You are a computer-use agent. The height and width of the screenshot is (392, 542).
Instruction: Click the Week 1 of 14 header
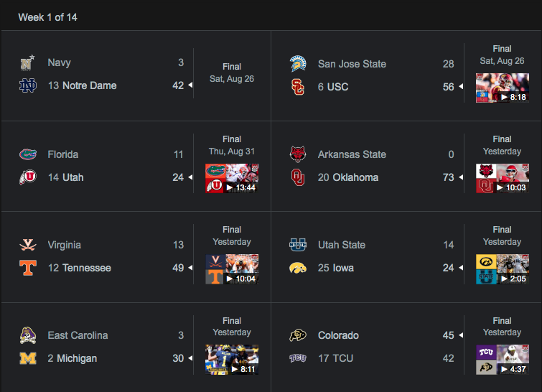(47, 17)
